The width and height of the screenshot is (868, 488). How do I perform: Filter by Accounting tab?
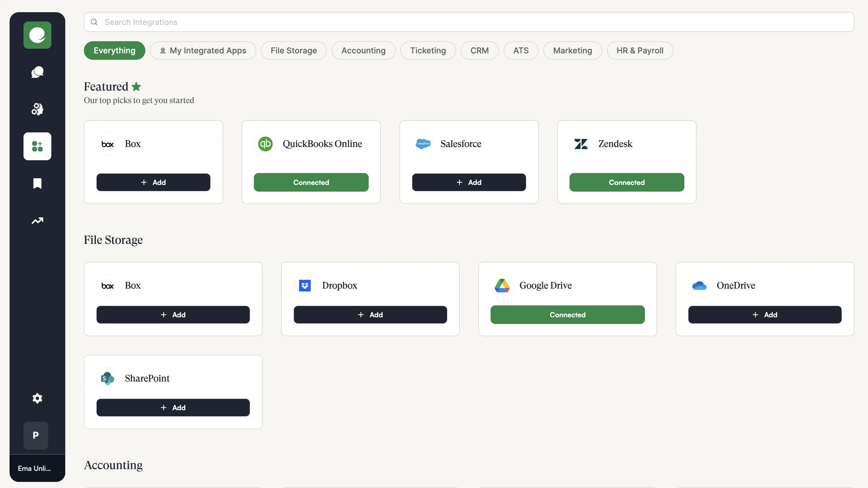(364, 51)
